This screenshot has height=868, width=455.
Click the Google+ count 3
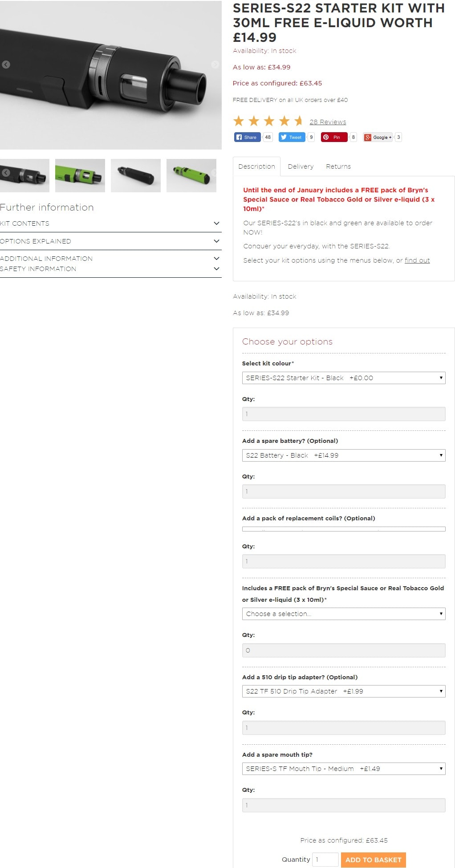click(398, 137)
